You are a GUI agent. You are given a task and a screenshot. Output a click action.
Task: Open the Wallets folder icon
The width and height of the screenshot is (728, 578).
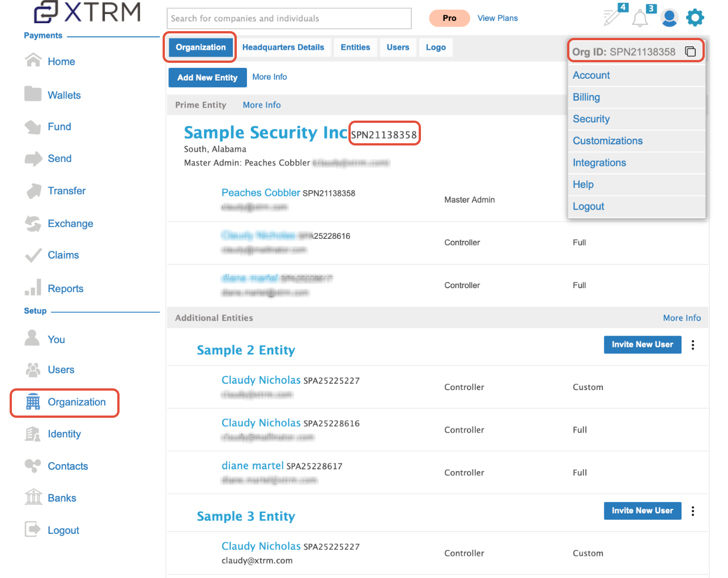[x=33, y=94]
